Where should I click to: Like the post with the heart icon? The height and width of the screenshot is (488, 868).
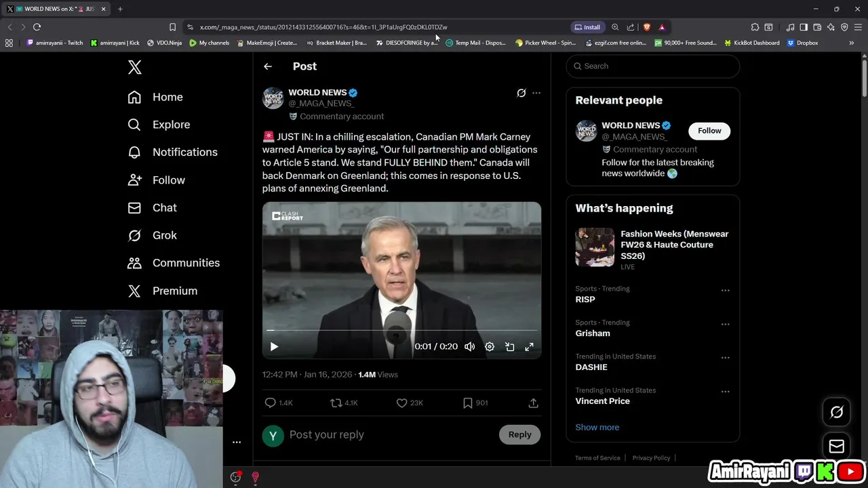pyautogui.click(x=401, y=403)
